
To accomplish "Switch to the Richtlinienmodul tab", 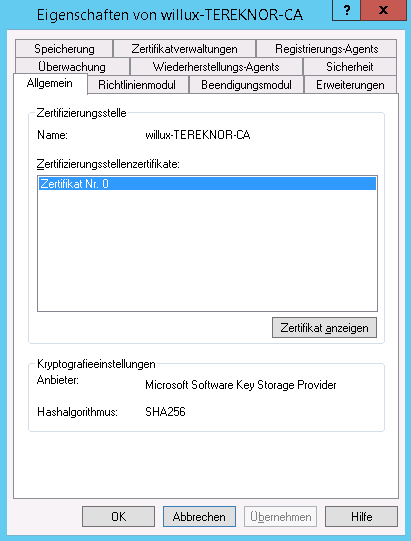I will pyautogui.click(x=137, y=85).
